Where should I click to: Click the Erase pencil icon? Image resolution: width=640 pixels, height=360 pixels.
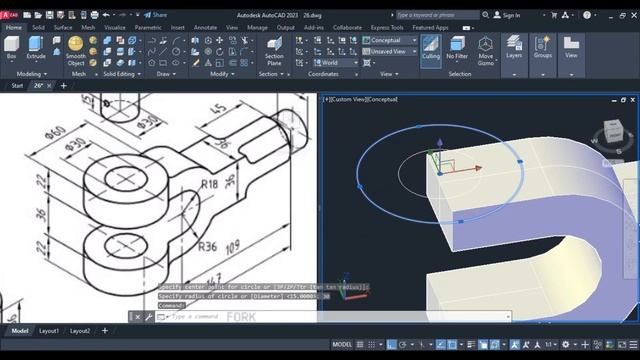tap(196, 63)
